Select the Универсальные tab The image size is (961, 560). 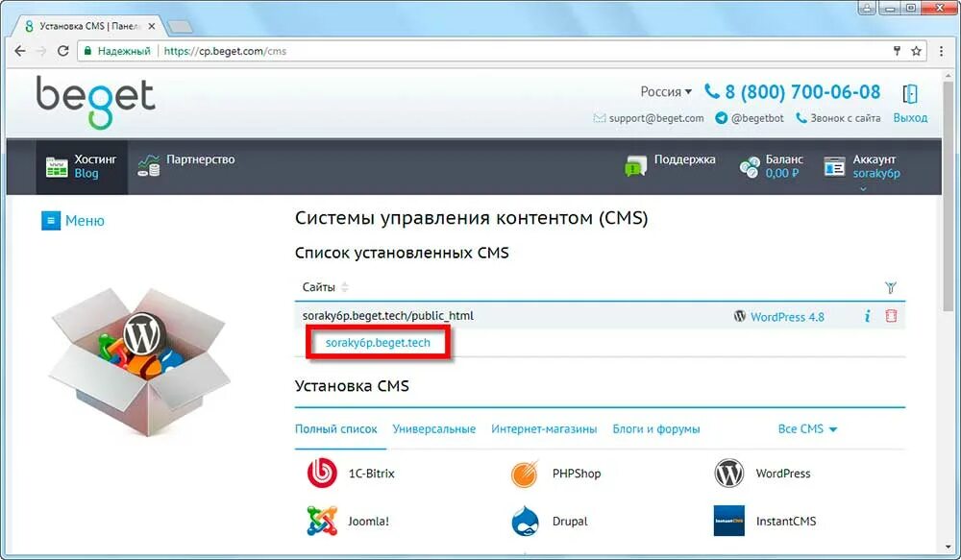434,428
